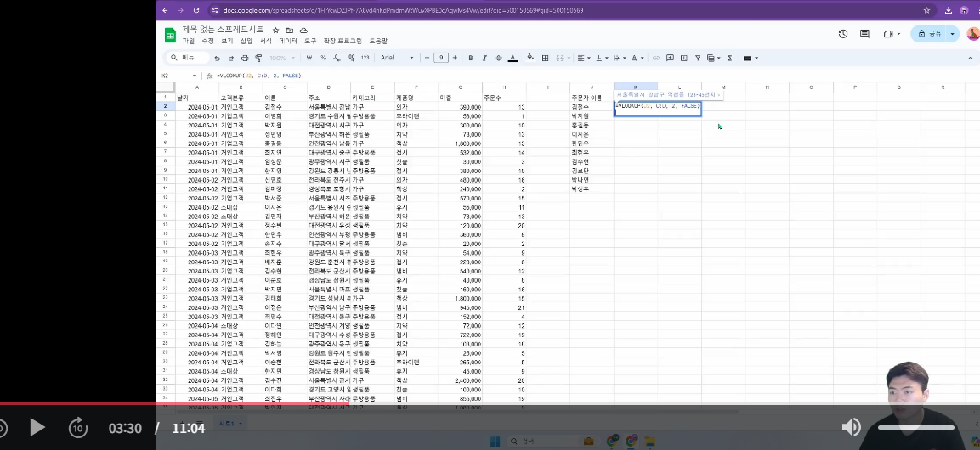Open the text color picker
The height and width of the screenshot is (450, 980).
point(513,58)
